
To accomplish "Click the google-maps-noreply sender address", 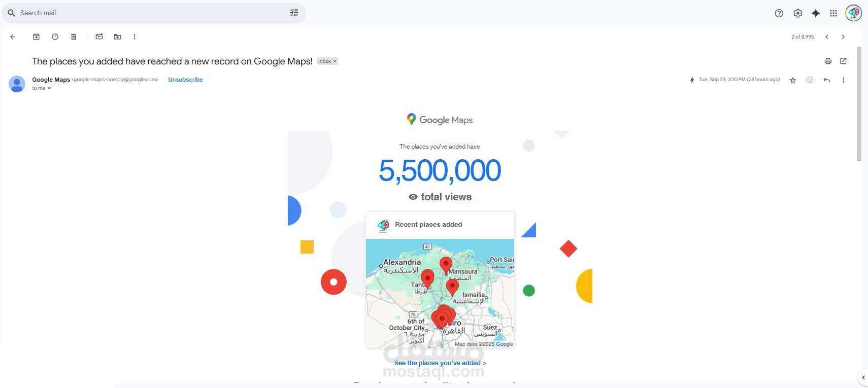I will tap(115, 80).
